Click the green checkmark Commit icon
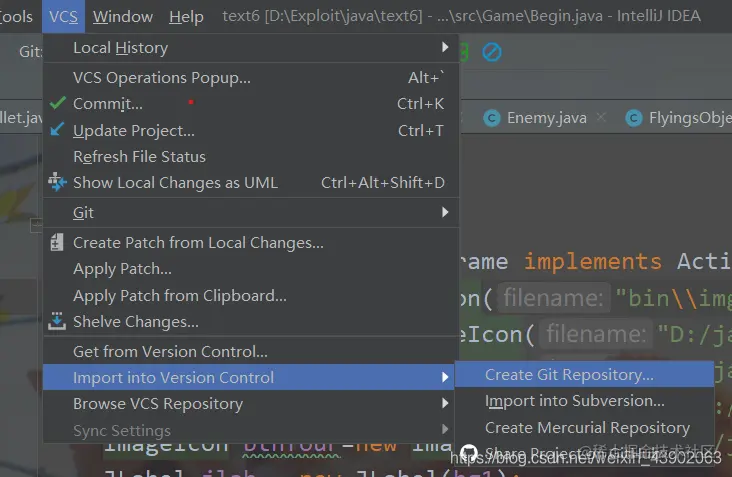 click(57, 103)
